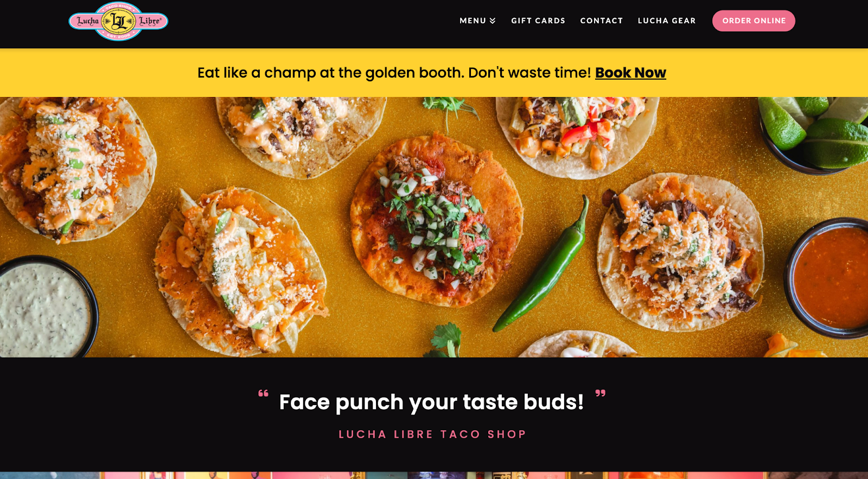Click the LUCHA LIBRE TACO SHOP caption

pos(432,434)
